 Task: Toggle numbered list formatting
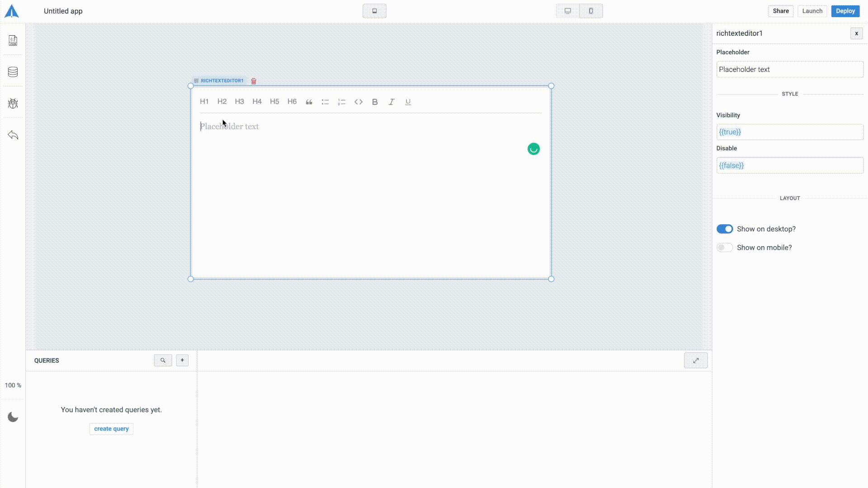point(342,102)
